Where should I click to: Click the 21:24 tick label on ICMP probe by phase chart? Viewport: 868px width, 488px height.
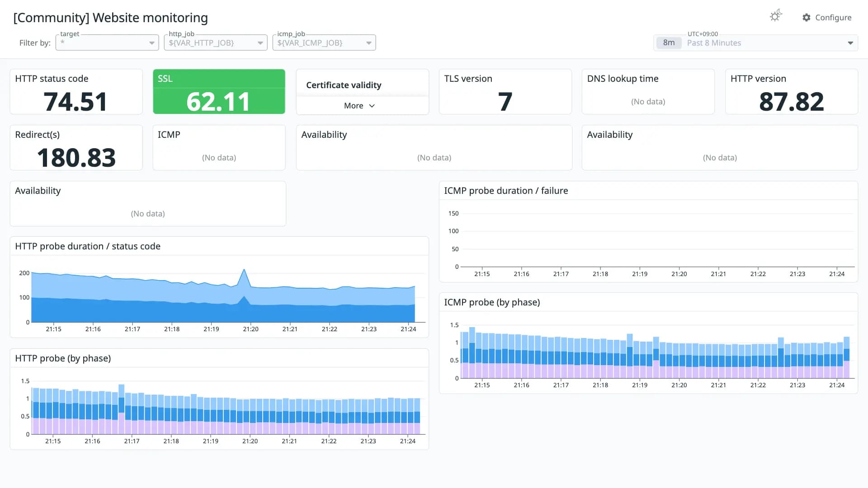coord(837,385)
